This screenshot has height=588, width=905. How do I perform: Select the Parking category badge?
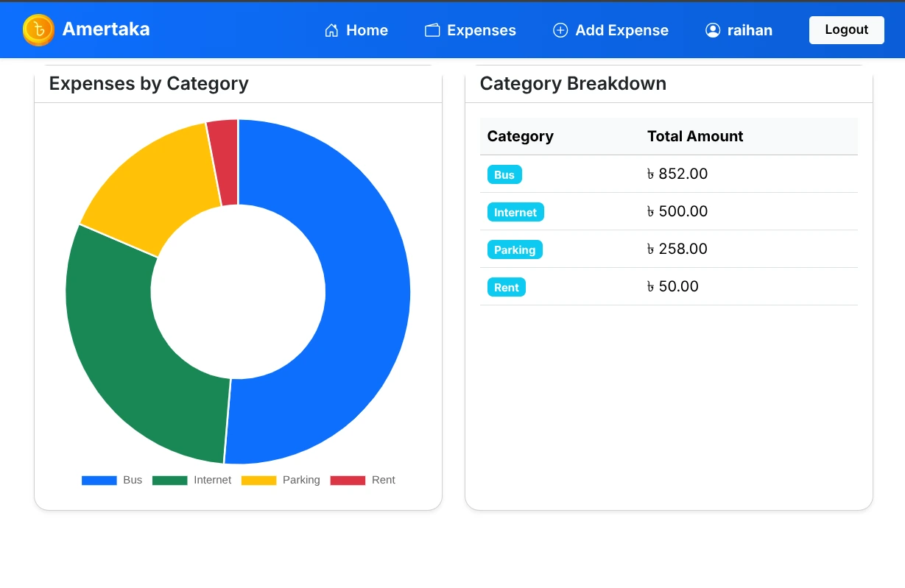(x=515, y=249)
